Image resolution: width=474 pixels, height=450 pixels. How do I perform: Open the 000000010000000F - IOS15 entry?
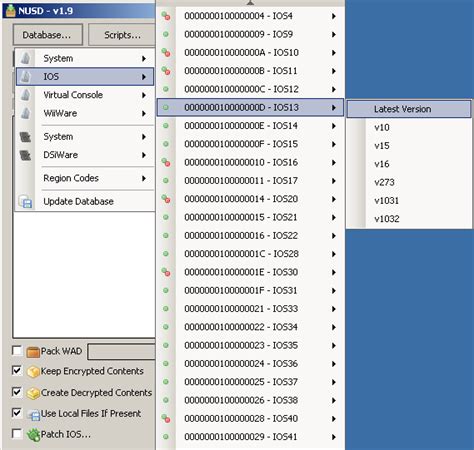(x=250, y=144)
